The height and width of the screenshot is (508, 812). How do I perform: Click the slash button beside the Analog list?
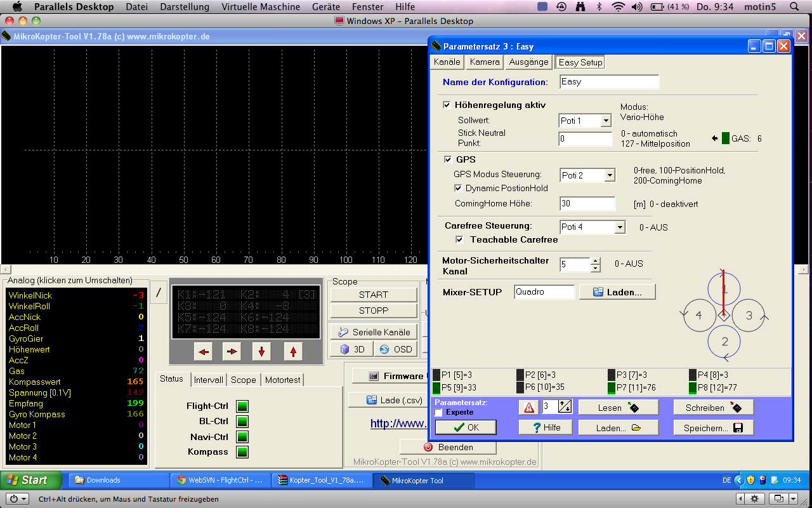(x=159, y=292)
